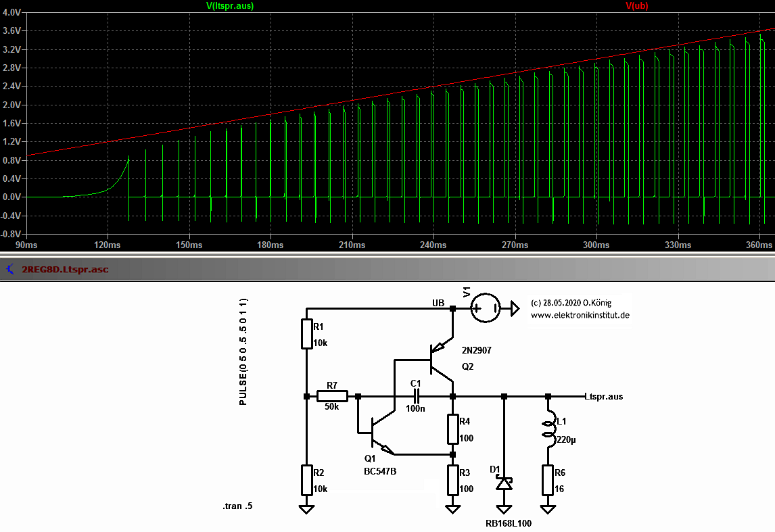Click the 2REG8D.Ltspr.asc title bar text

pyautogui.click(x=62, y=268)
